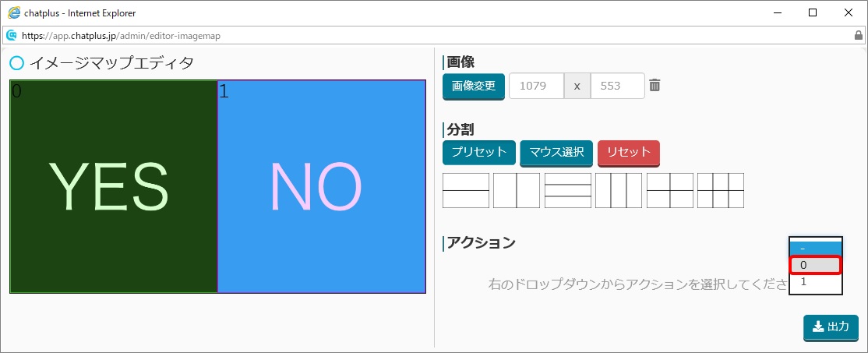
Task: Click the trash icon to delete image
Action: pos(655,85)
